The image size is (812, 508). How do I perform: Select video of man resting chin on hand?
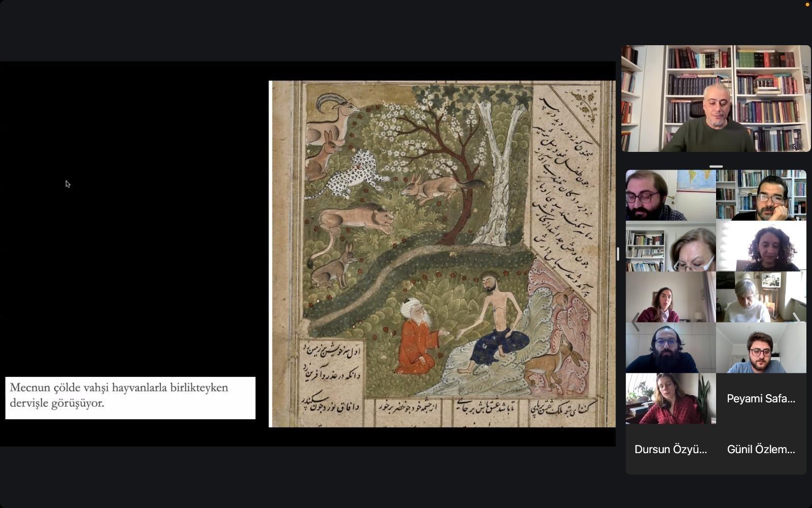point(761,195)
